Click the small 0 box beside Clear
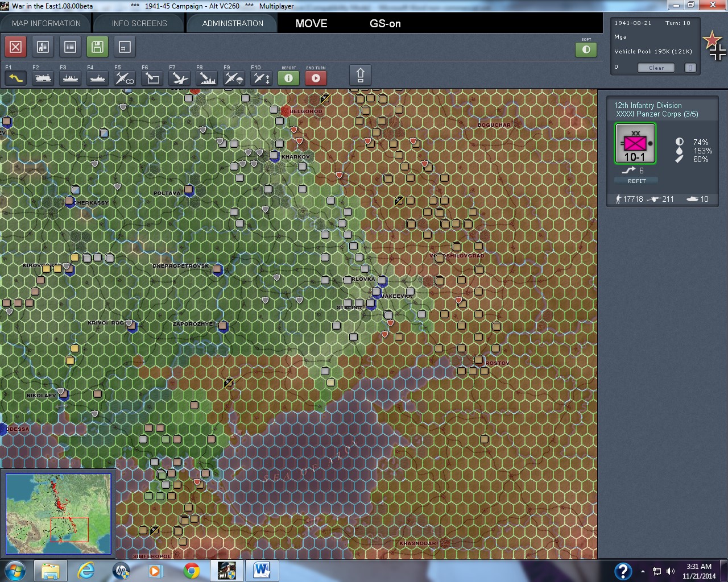 (x=690, y=68)
